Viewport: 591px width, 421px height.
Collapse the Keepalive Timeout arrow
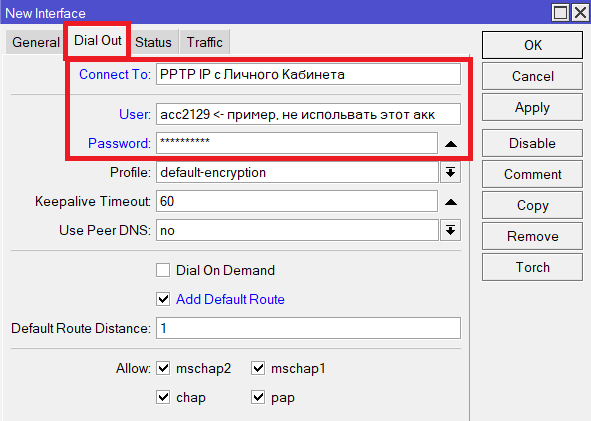click(x=451, y=202)
